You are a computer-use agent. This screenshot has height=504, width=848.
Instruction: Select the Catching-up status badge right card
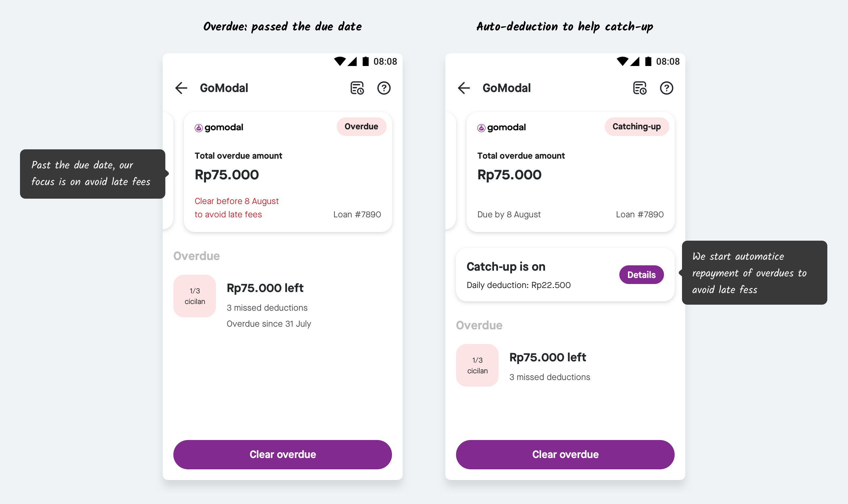click(x=637, y=127)
